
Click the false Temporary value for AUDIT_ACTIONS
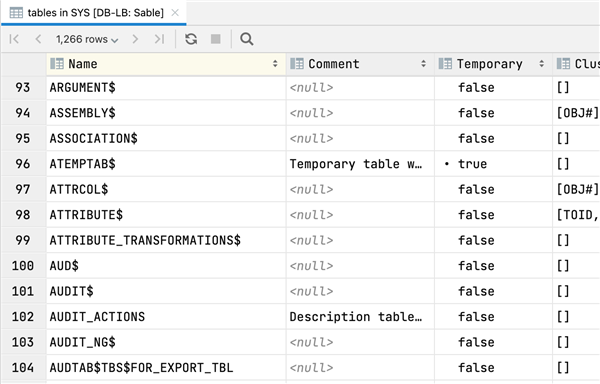pos(494,317)
